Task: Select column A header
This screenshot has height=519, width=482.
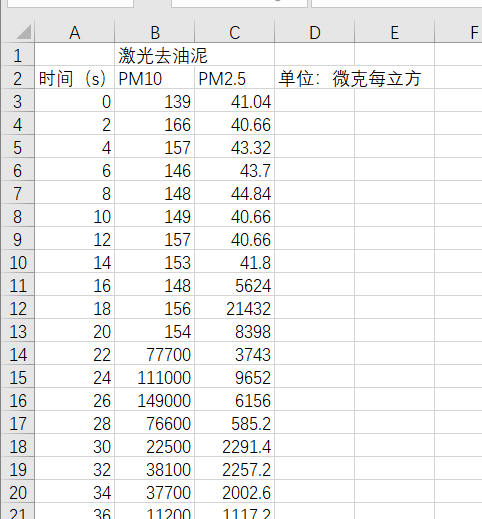Action: (75, 32)
